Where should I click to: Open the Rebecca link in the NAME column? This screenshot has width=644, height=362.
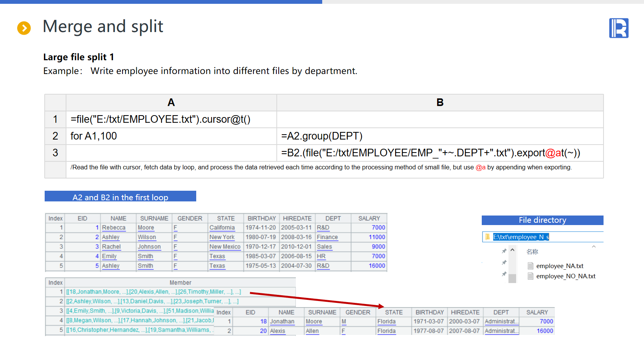coord(114,228)
